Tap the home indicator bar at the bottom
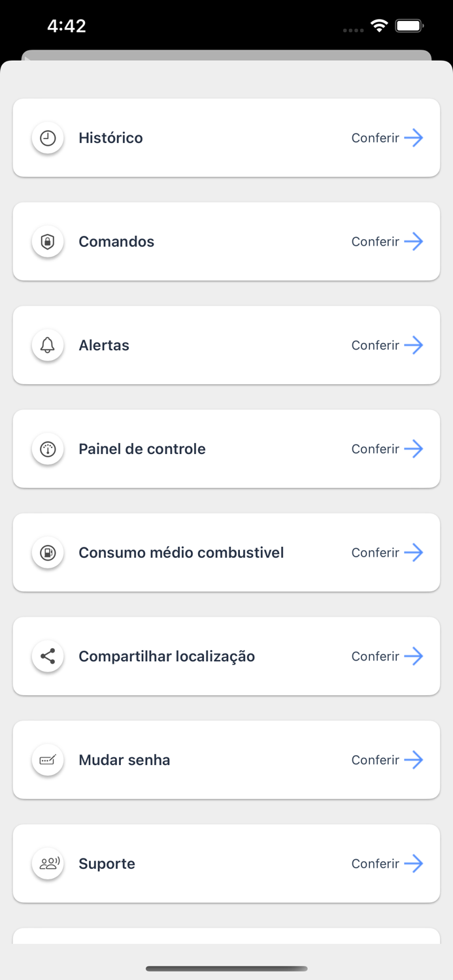Screen dimensions: 453x980 (x=226, y=969)
